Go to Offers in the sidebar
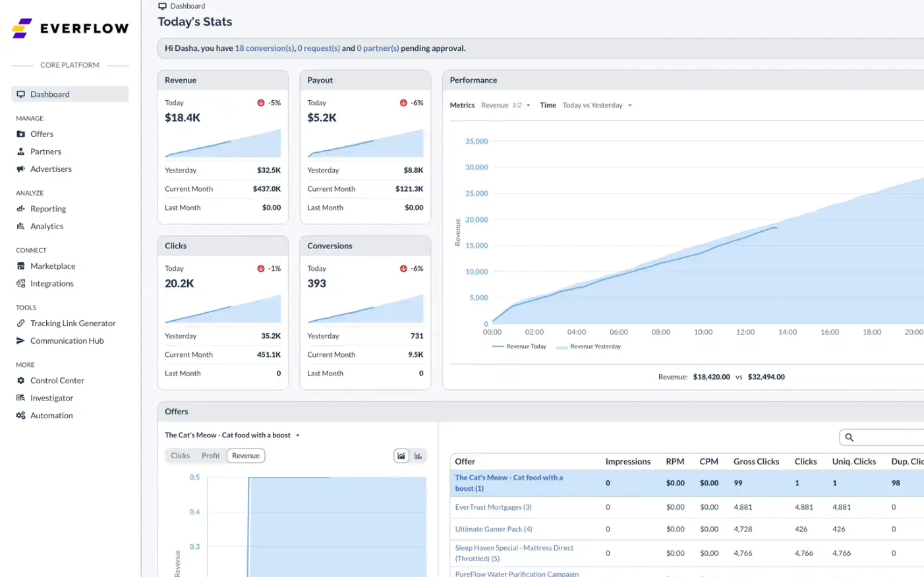This screenshot has width=924, height=577. click(42, 134)
